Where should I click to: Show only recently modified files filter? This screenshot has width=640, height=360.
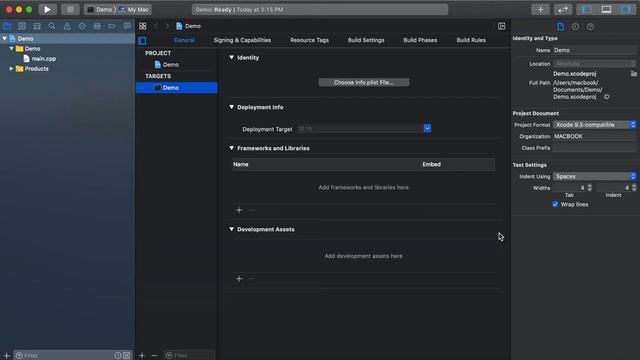point(118,356)
